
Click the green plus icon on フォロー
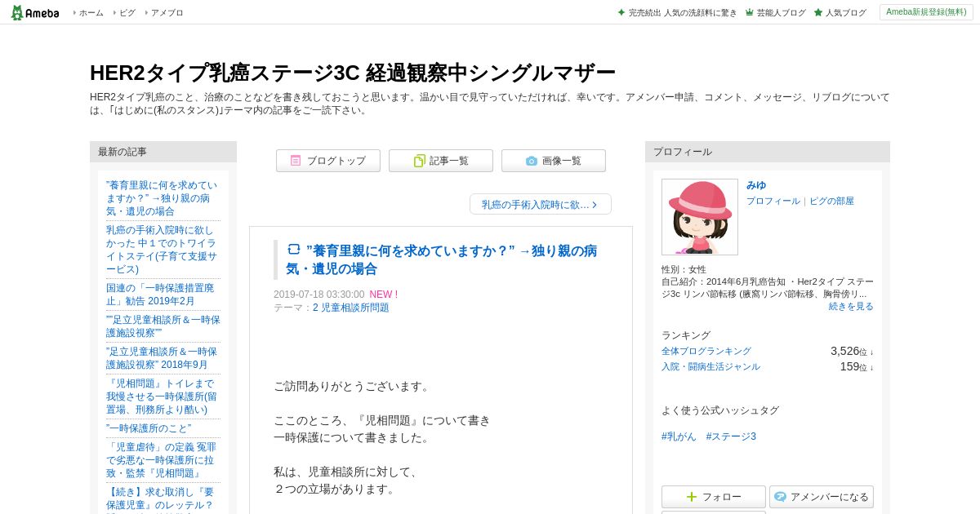tap(692, 497)
